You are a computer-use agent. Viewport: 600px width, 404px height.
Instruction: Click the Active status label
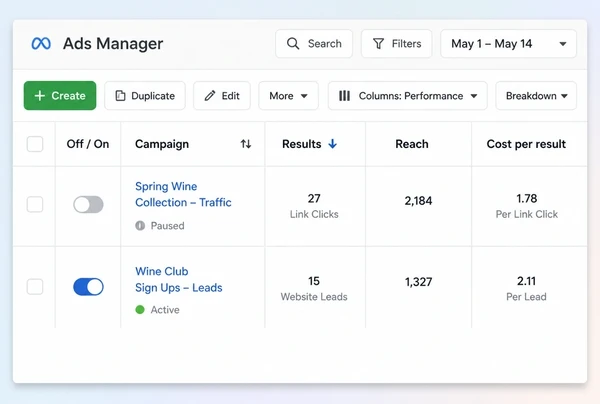[x=165, y=310]
